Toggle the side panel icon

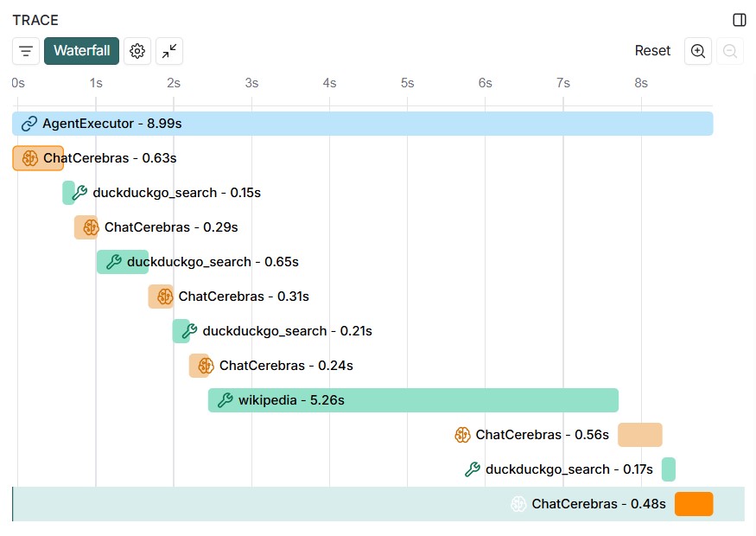[739, 20]
